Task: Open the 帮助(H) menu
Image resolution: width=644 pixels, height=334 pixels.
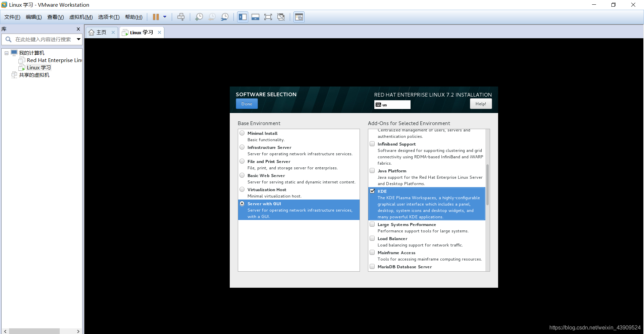Action: point(133,17)
